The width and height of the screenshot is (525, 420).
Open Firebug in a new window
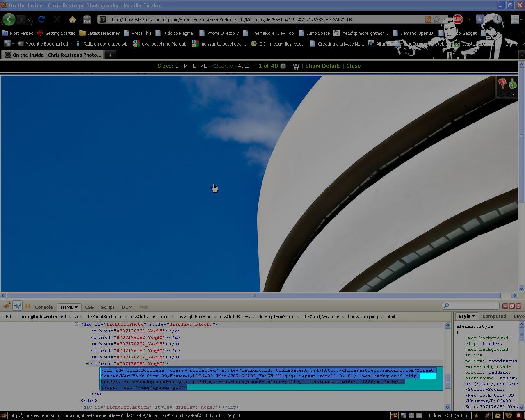512,306
